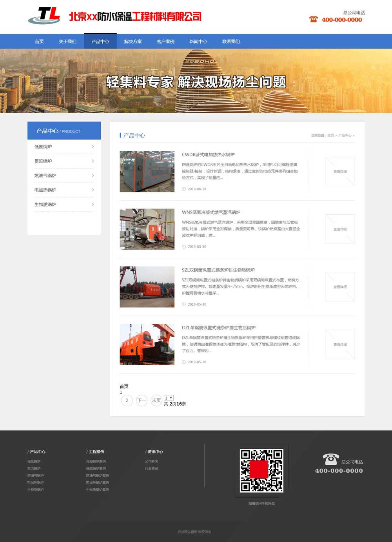Click 查看详细 button for CWDR boiler
392x542 pixels.
(340, 172)
